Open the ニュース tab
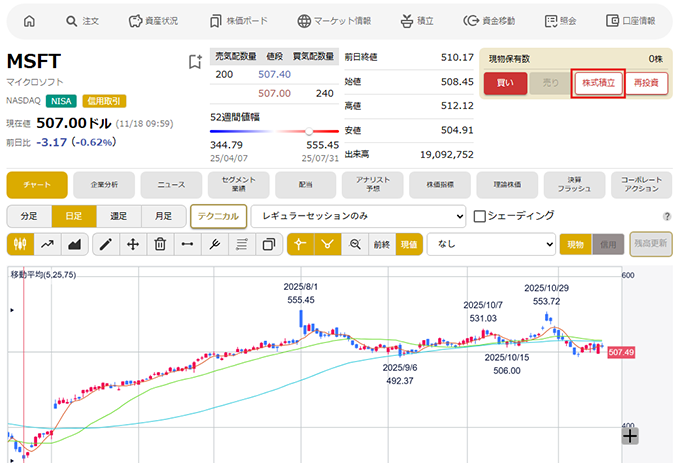Viewport: 680px width, 463px height. pos(171,185)
